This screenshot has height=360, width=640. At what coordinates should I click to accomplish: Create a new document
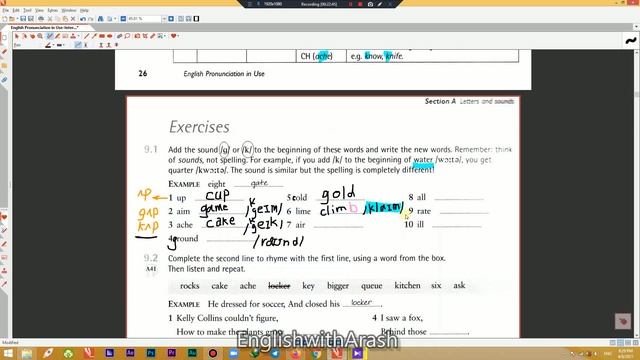[4, 19]
